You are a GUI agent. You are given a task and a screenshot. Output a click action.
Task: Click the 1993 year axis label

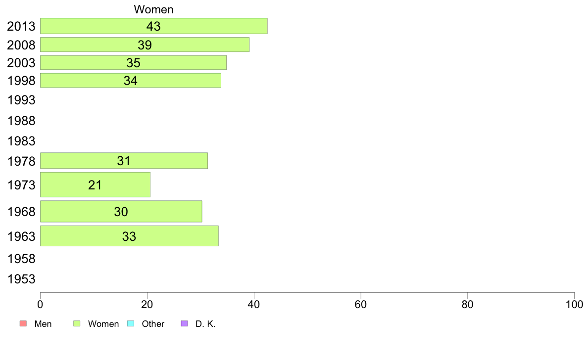click(21, 100)
